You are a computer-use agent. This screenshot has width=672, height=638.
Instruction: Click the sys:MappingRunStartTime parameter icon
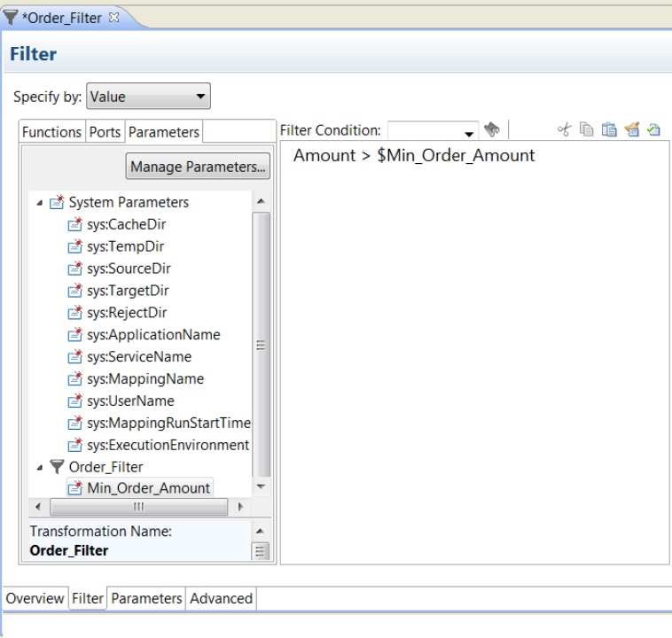coord(75,424)
